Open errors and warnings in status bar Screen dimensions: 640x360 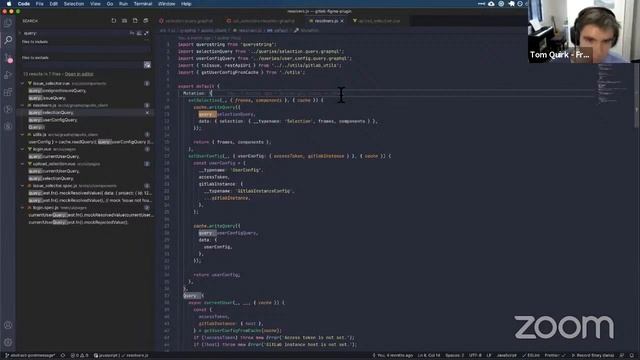click(x=79, y=356)
